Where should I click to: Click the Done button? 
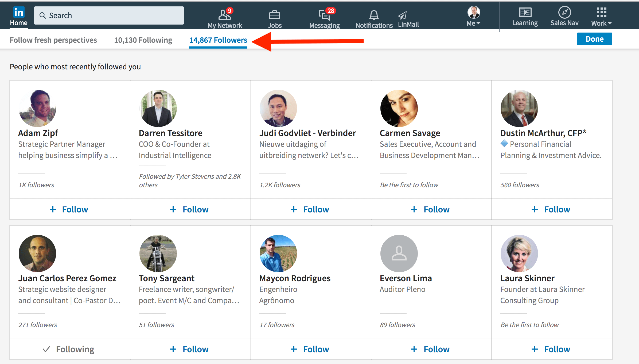(x=594, y=39)
